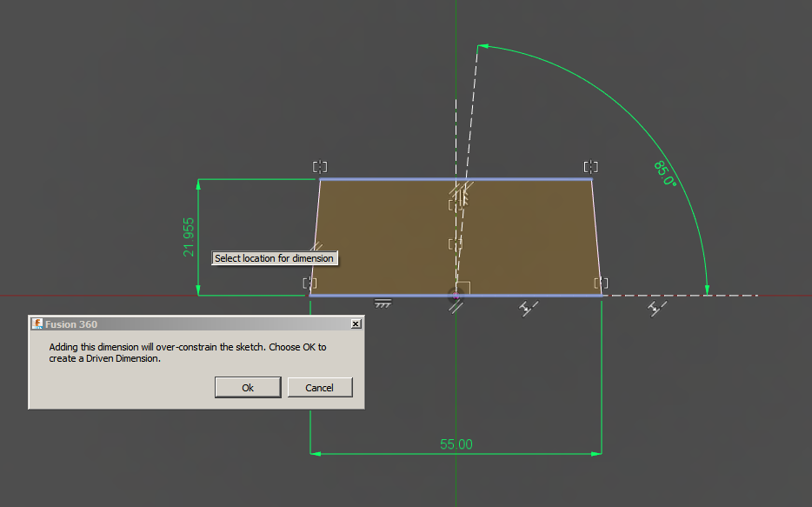Screen dimensions: 812x507
Task: Click the coincident constraint glyph near the top centerline
Action: click(456, 205)
